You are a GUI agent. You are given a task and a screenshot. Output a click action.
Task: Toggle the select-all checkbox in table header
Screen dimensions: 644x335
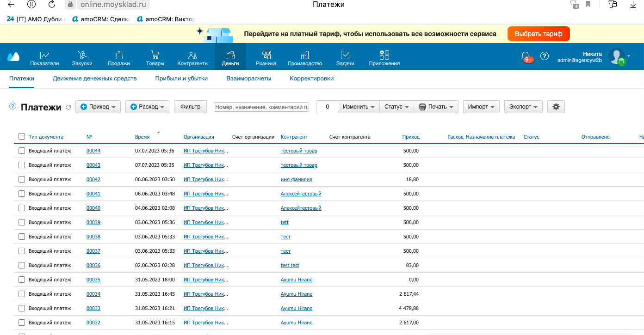point(22,136)
